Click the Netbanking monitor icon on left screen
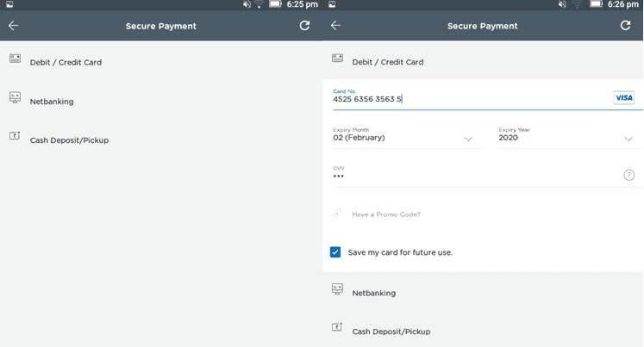The height and width of the screenshot is (347, 644). click(x=16, y=97)
